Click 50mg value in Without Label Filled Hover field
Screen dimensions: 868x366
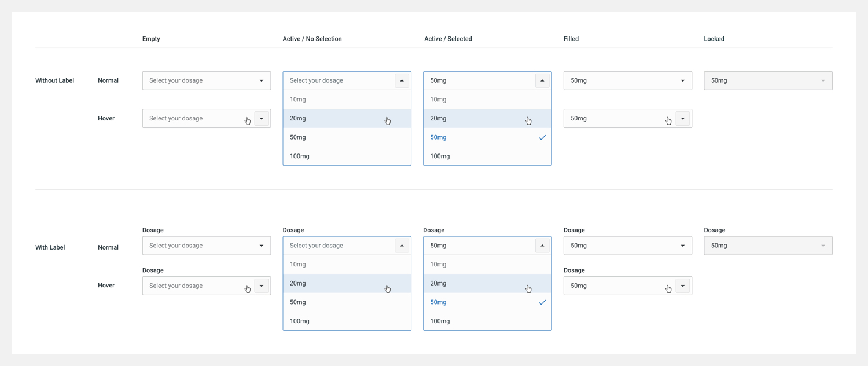tap(579, 118)
